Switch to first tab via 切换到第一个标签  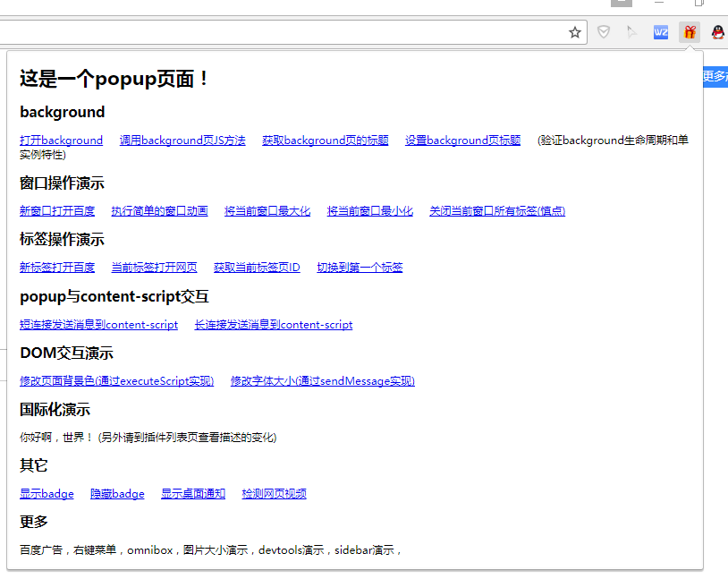360,267
